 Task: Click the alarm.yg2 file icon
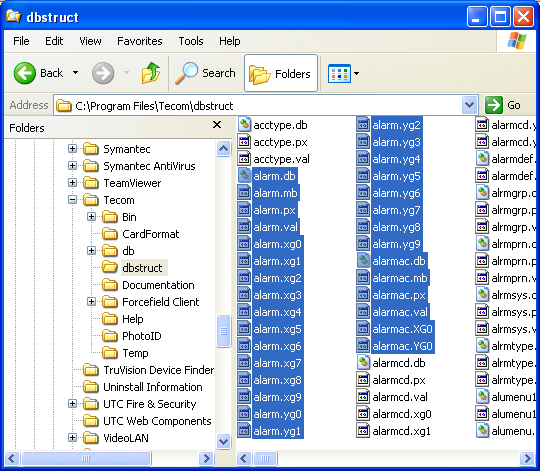click(x=363, y=125)
